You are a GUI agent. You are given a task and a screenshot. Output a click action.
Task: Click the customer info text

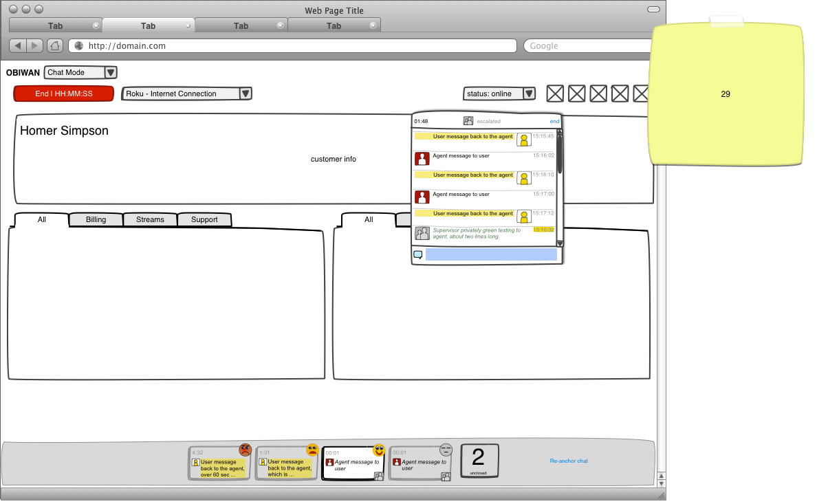click(x=334, y=159)
